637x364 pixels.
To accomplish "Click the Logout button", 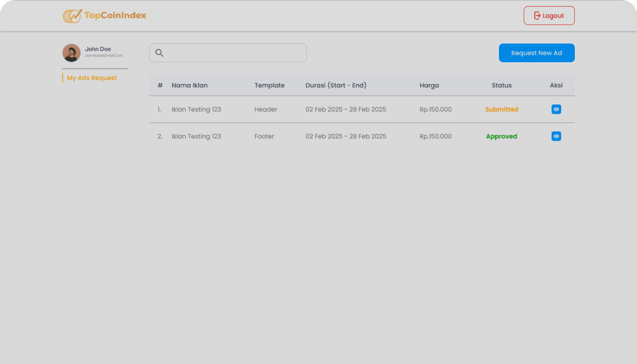I will click(x=549, y=15).
